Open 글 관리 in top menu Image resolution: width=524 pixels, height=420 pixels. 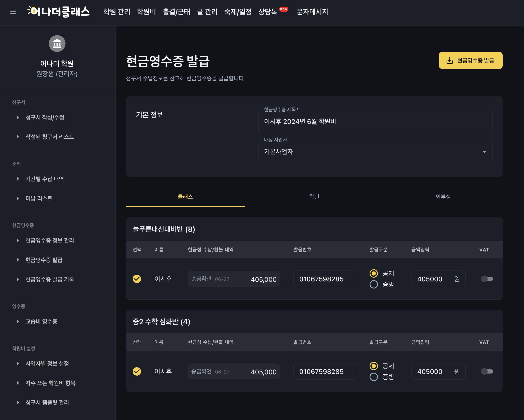(207, 12)
